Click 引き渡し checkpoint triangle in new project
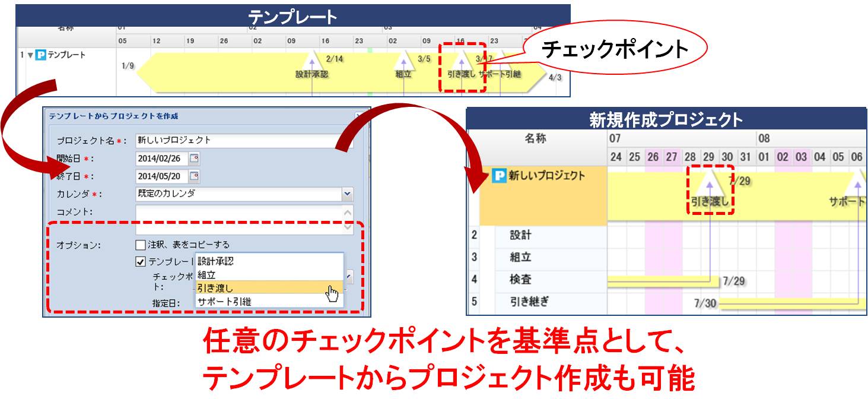The image size is (868, 399). pos(710,181)
